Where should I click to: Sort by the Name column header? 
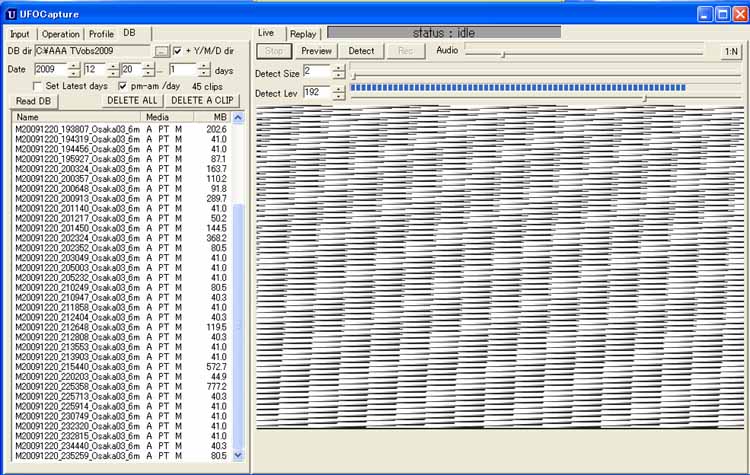pyautogui.click(x=76, y=117)
